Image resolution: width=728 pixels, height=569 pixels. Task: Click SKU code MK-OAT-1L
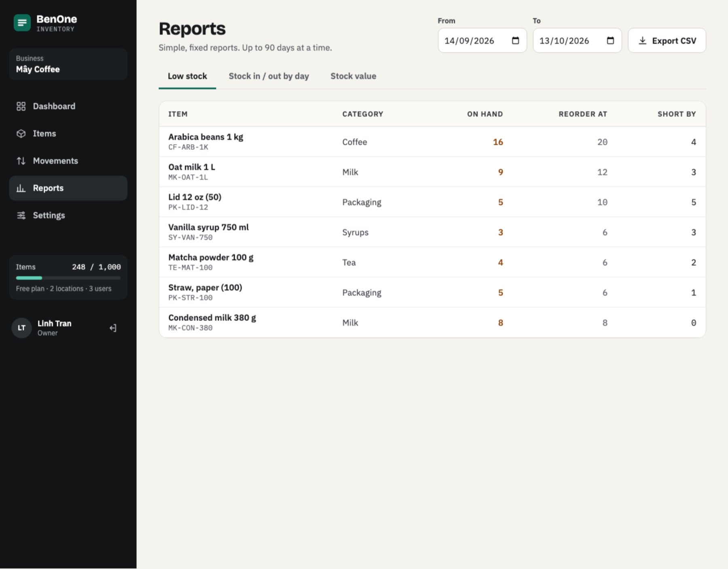(188, 177)
